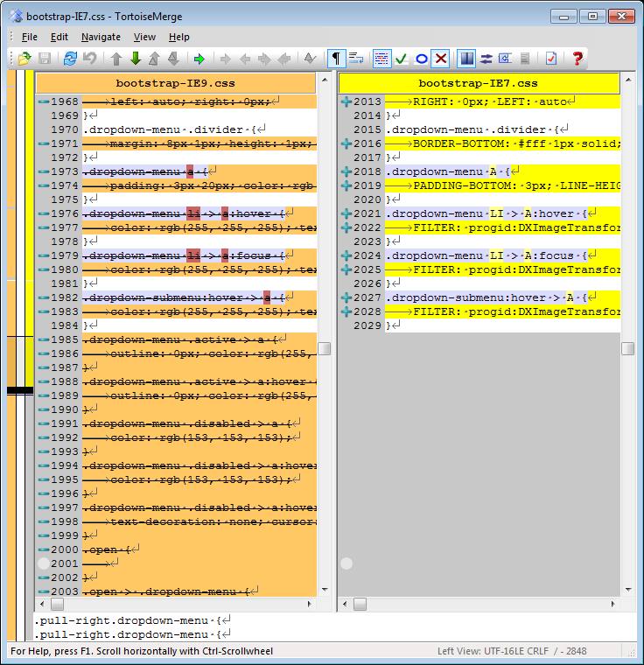644x665 pixels.
Task: Click the minus marker beside line 1976
Action: click(x=43, y=213)
